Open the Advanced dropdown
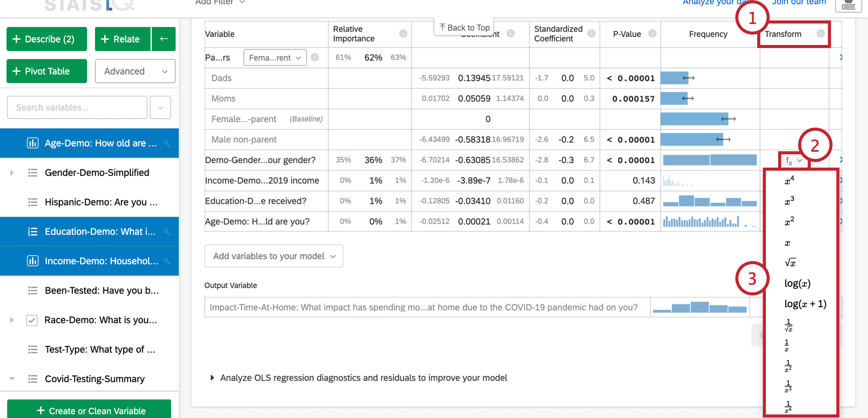Screen dimensions: 868x418 pos(135,71)
